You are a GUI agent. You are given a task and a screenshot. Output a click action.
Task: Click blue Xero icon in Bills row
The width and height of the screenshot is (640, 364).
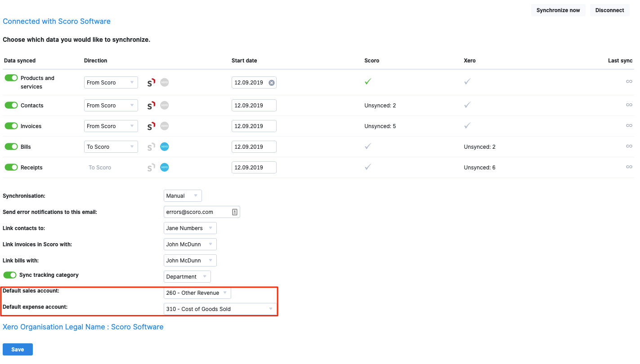coord(165,147)
